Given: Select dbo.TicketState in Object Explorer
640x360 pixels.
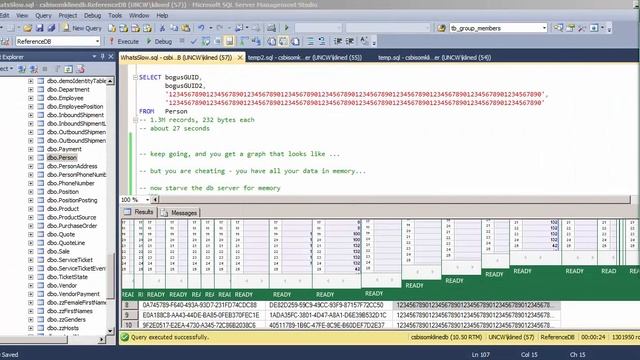Looking at the screenshot, I should pyautogui.click(x=67, y=277).
